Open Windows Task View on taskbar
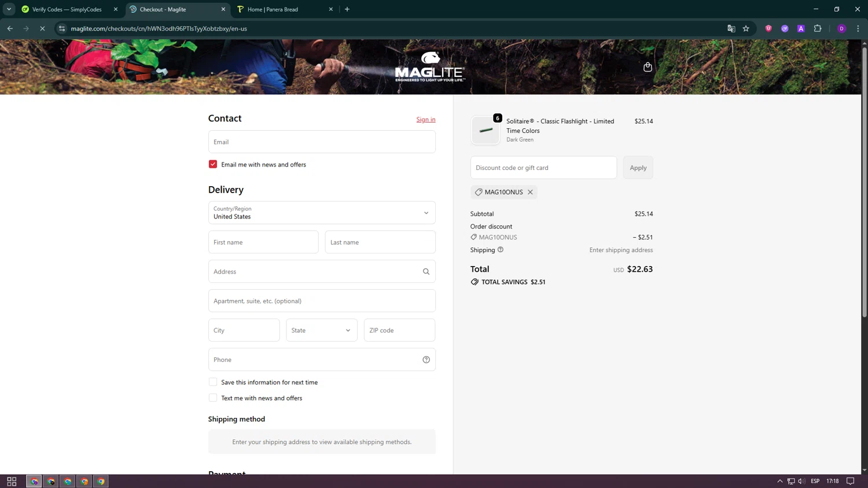 point(12,481)
